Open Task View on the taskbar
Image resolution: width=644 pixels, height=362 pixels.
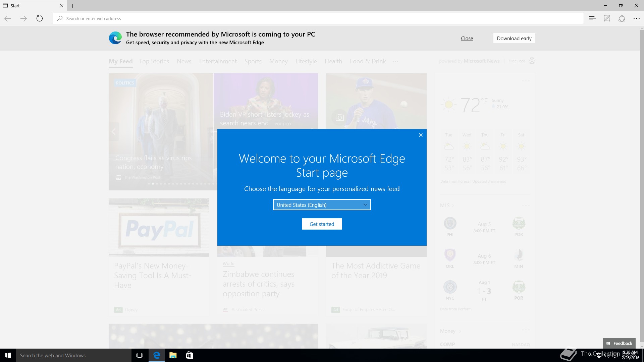point(140,355)
